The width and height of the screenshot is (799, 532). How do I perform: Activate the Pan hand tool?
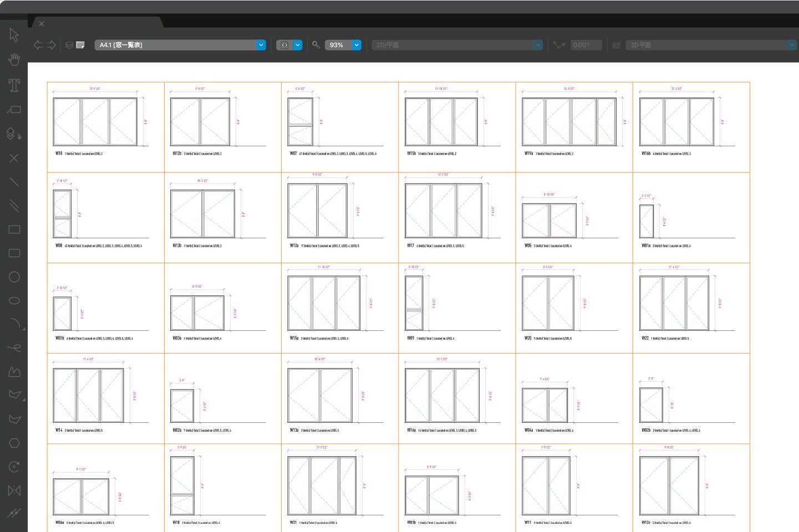coord(14,59)
